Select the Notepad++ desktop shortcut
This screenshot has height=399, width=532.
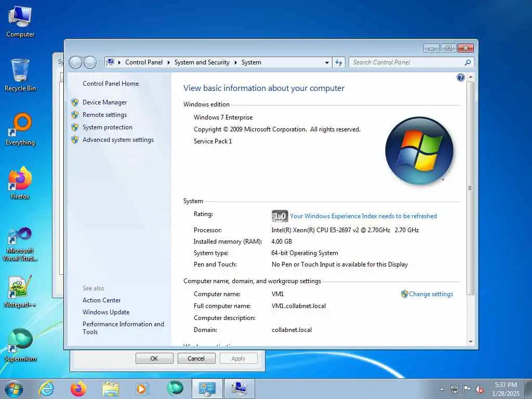pos(20,291)
